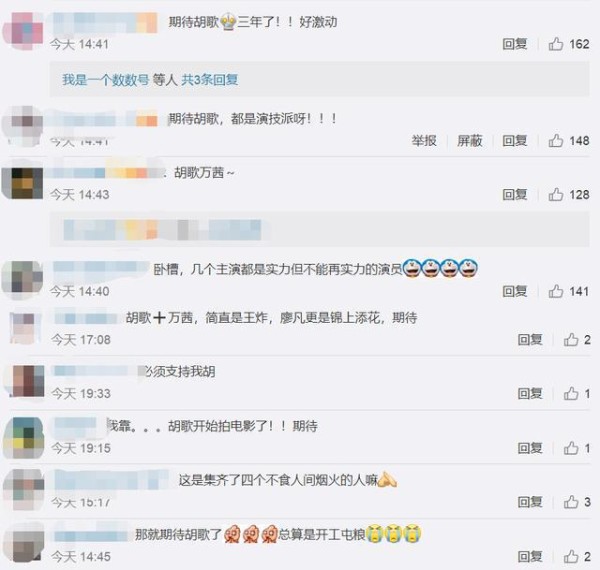Like the comment with 162 likes
This screenshot has width=600, height=570.
pos(556,44)
